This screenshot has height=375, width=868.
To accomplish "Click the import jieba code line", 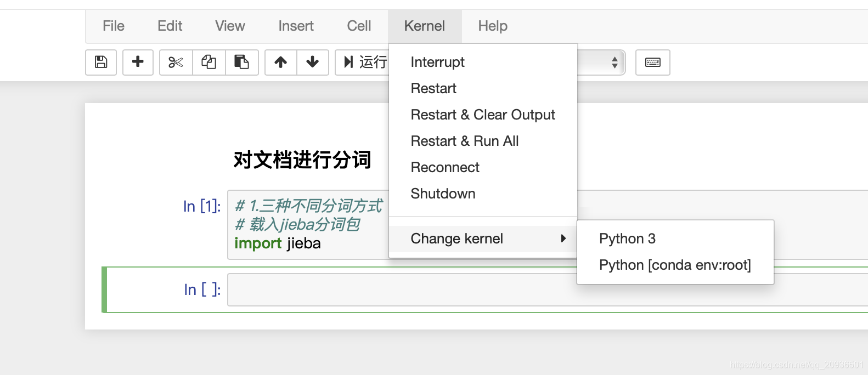I will pyautogui.click(x=278, y=243).
